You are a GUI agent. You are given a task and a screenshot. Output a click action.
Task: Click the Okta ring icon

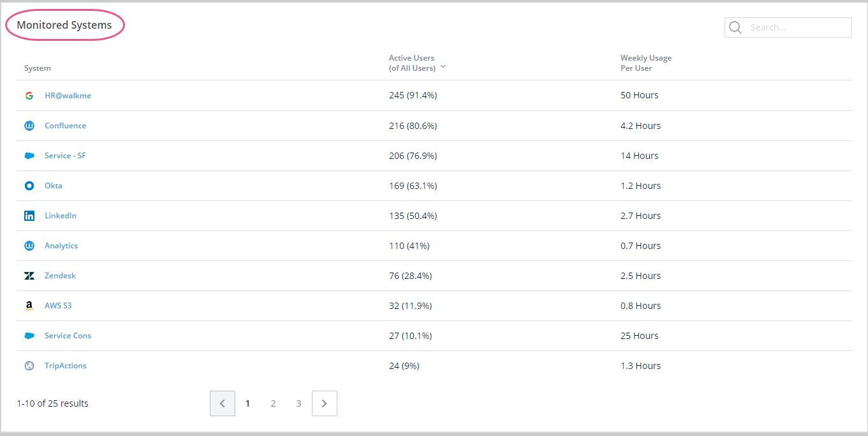pos(29,186)
